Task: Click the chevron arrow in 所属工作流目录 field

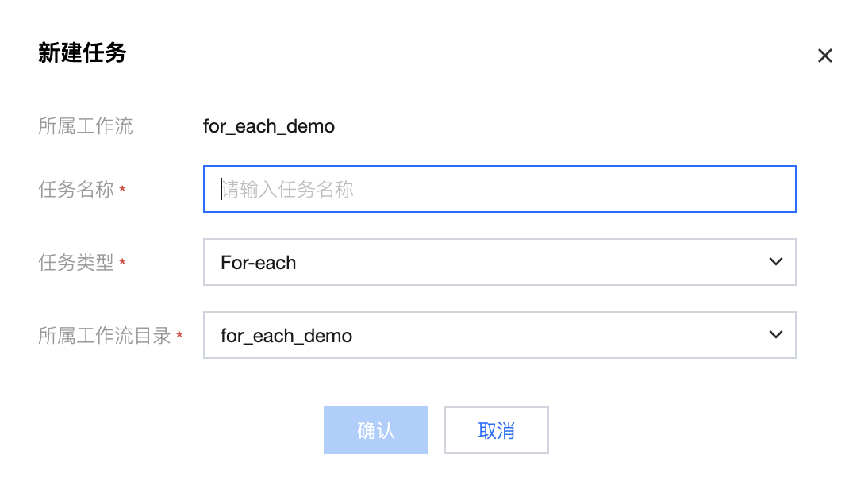Action: click(x=776, y=335)
